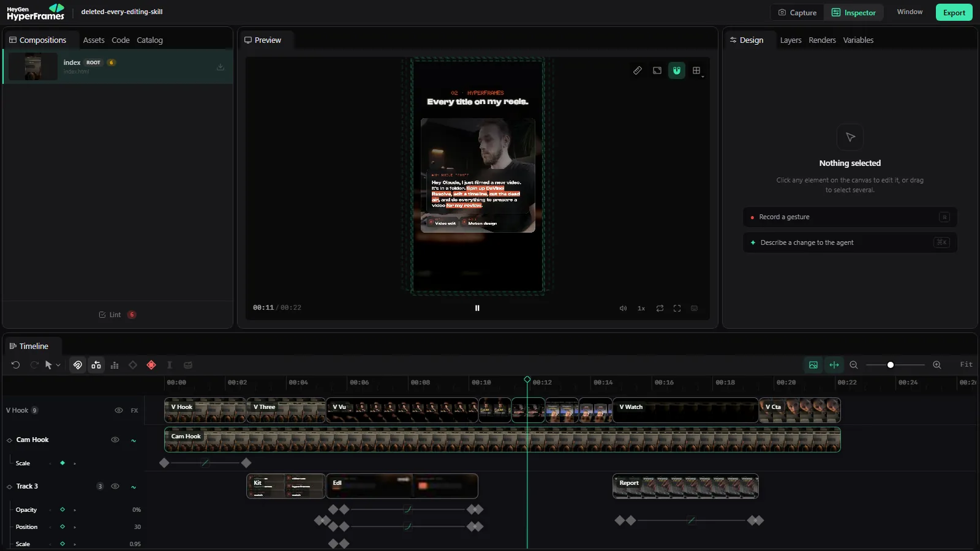This screenshot has width=980, height=551.
Task: Open the easing curve on Track 3
Action: 134,487
